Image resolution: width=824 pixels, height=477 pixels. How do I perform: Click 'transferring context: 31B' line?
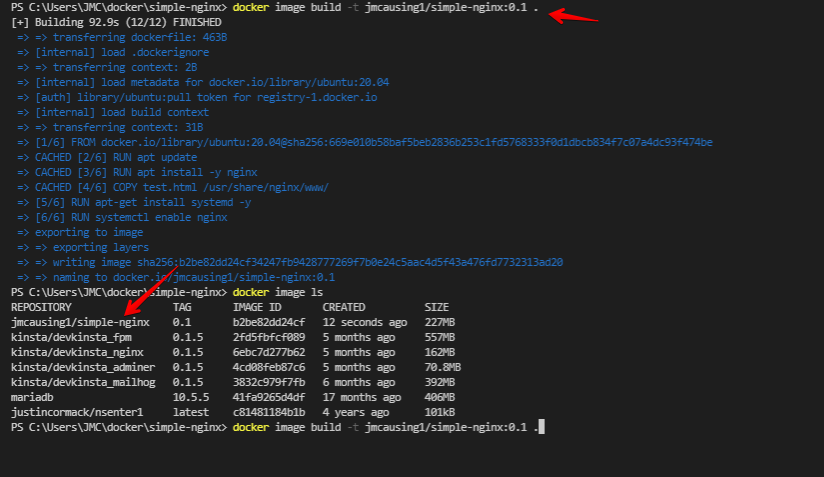[x=110, y=127]
